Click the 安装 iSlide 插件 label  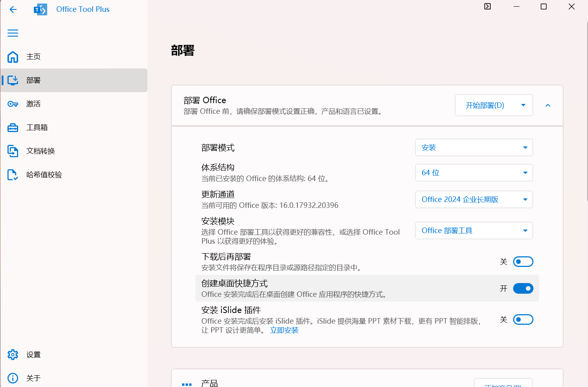(x=231, y=310)
